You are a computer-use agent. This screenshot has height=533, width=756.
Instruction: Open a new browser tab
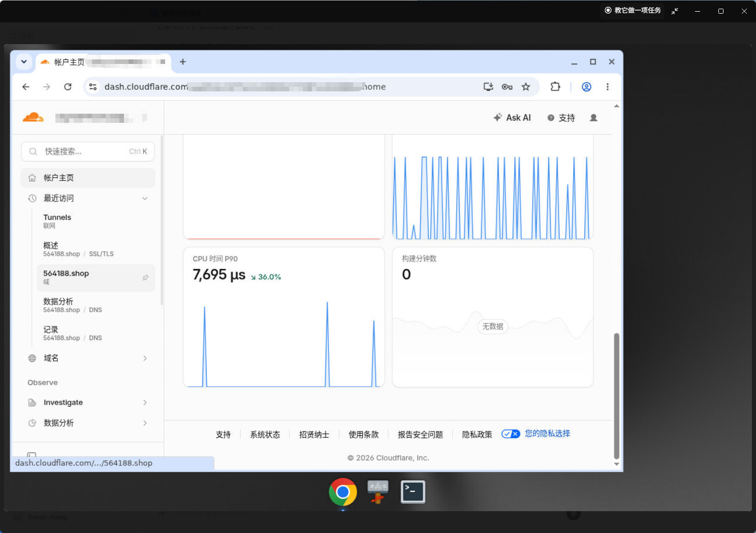point(183,62)
